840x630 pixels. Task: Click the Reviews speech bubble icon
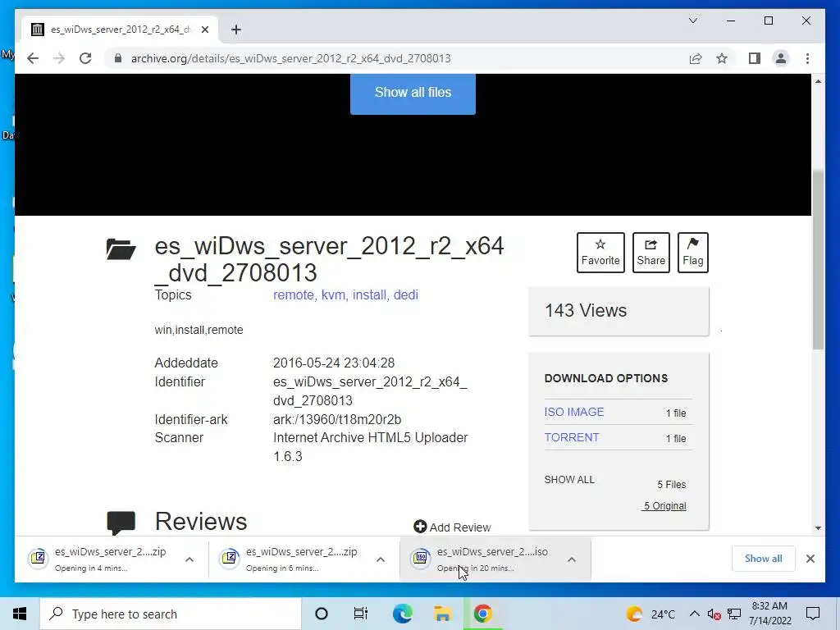click(121, 523)
